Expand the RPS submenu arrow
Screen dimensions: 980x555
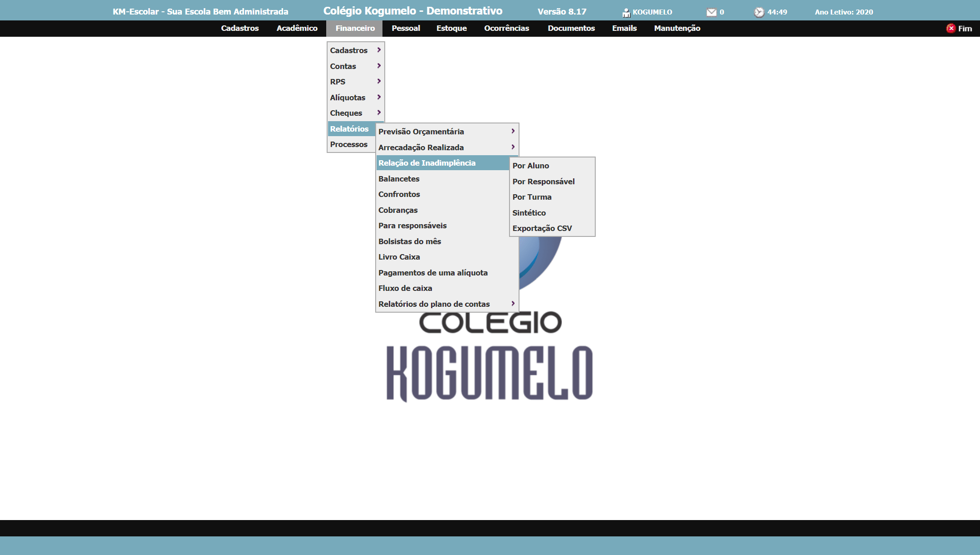tap(379, 81)
